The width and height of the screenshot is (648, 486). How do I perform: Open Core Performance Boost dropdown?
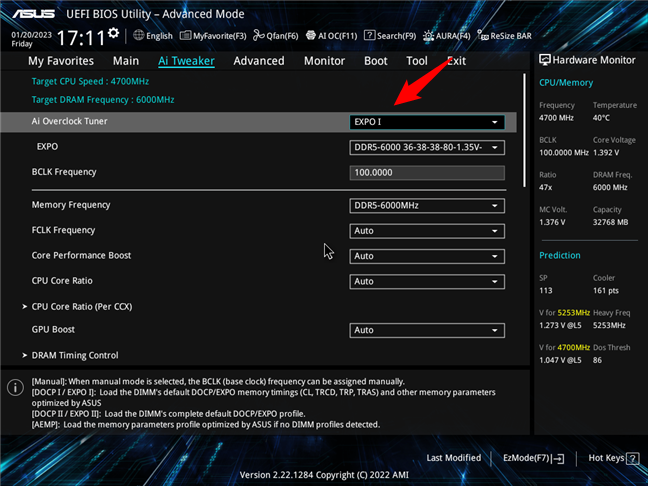(427, 256)
